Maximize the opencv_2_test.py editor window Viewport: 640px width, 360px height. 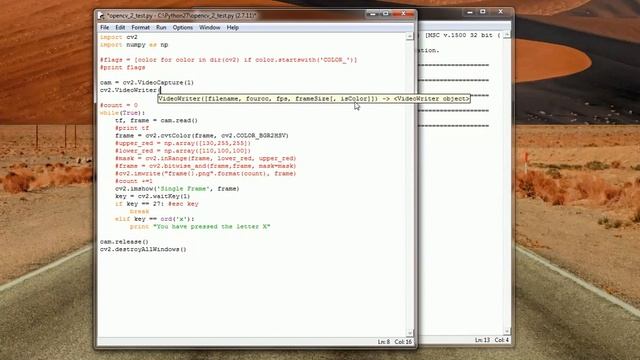(385, 14)
